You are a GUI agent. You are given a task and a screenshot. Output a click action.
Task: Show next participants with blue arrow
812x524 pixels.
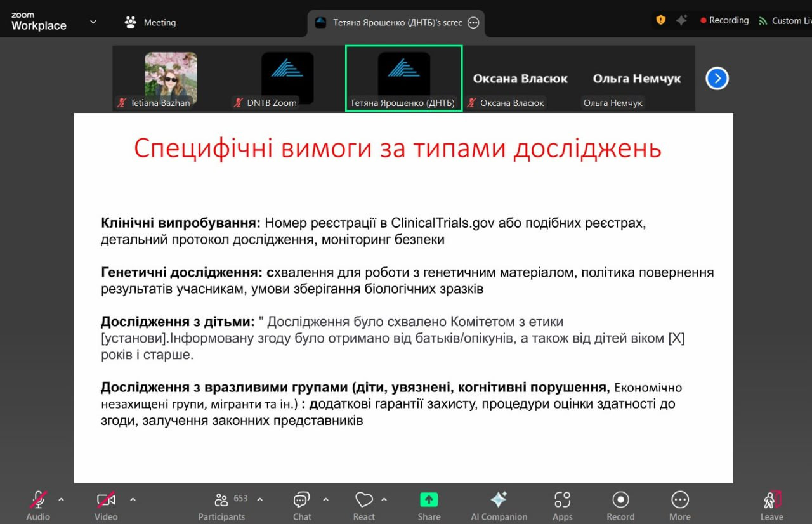coord(717,79)
